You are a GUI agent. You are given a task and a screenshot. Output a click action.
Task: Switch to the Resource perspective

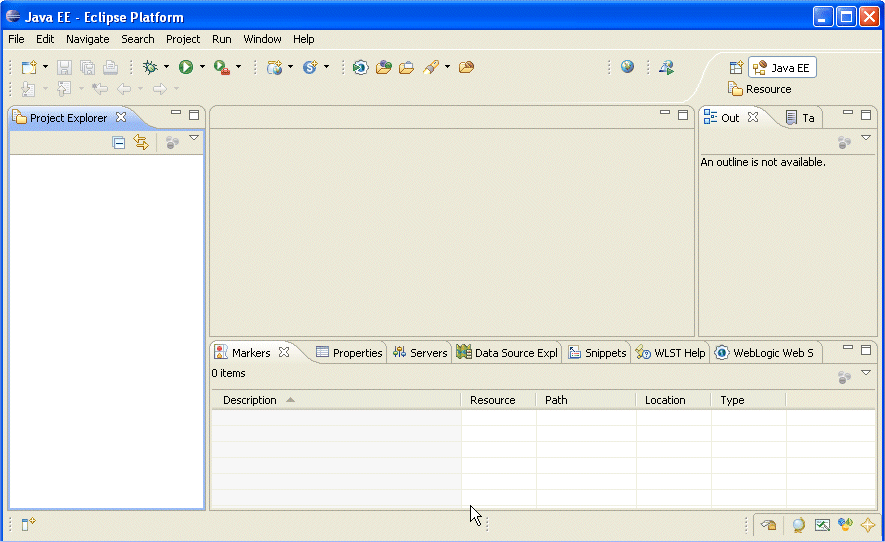click(x=759, y=89)
